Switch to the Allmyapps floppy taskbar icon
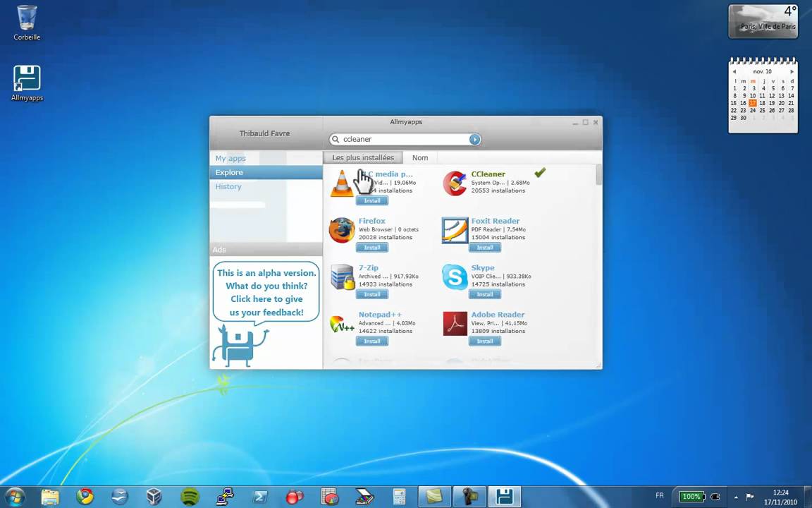 [x=504, y=497]
